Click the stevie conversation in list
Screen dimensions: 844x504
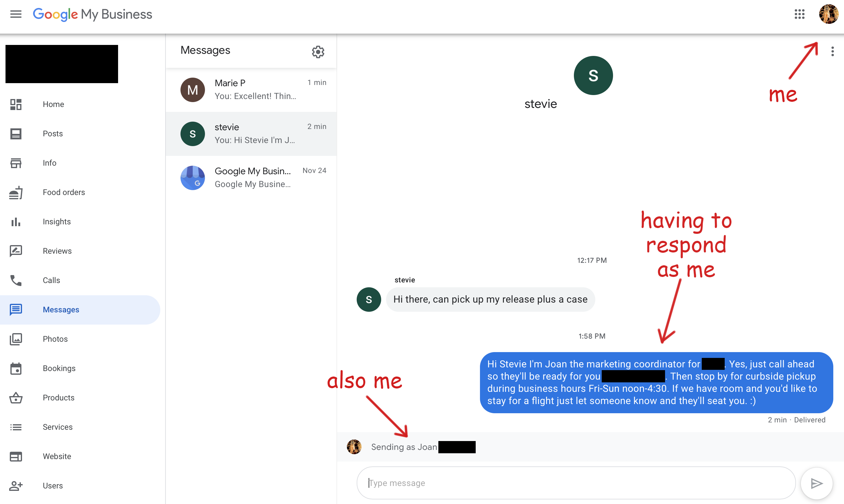pos(252,133)
